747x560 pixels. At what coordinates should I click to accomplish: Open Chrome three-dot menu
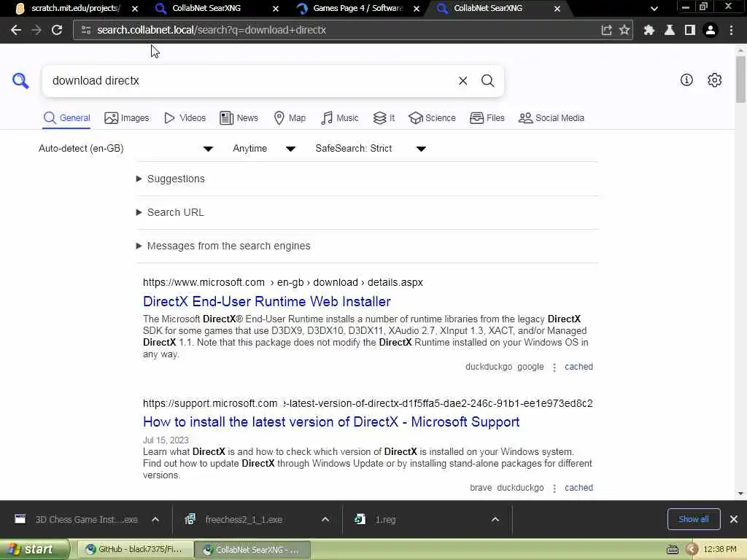pos(731,30)
